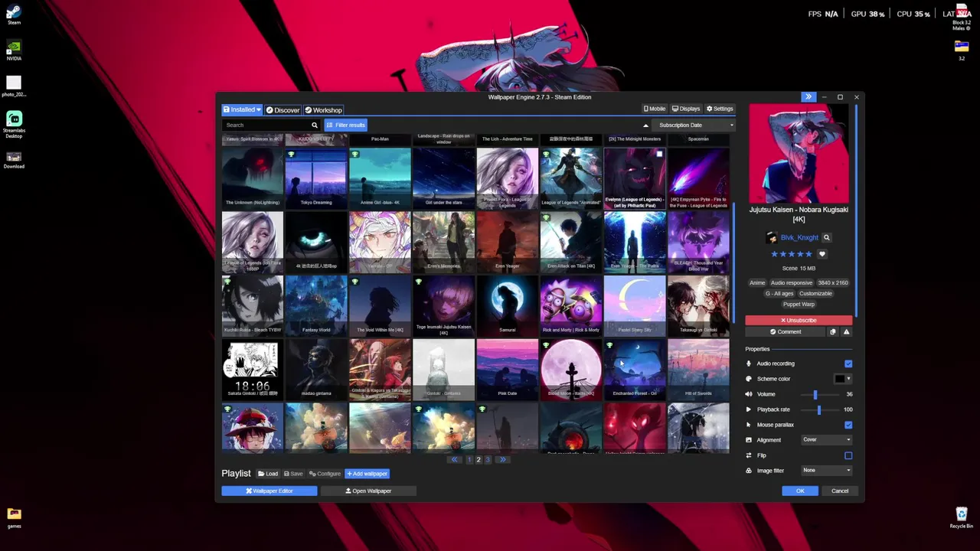This screenshot has height=551, width=980.
Task: Click the Cancel button
Action: 840,491
